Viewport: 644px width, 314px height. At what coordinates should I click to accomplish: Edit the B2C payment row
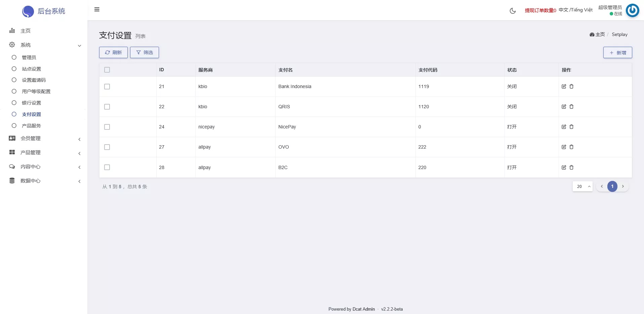(564, 167)
